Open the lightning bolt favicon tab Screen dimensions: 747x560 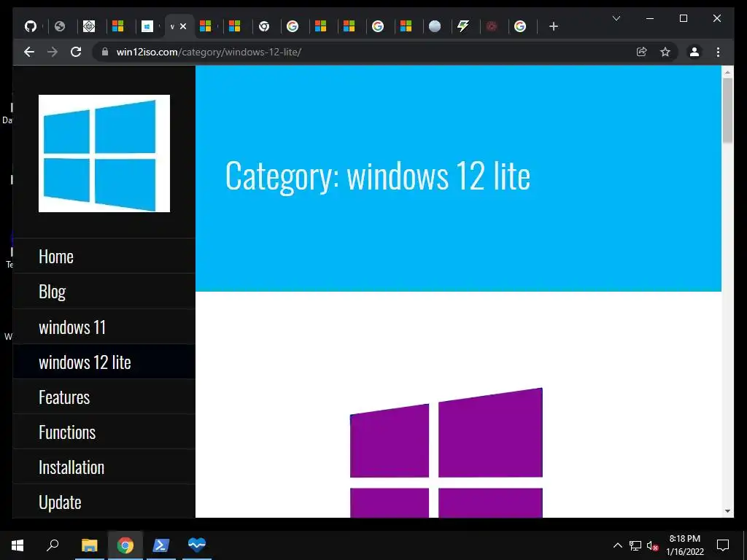coord(463,26)
